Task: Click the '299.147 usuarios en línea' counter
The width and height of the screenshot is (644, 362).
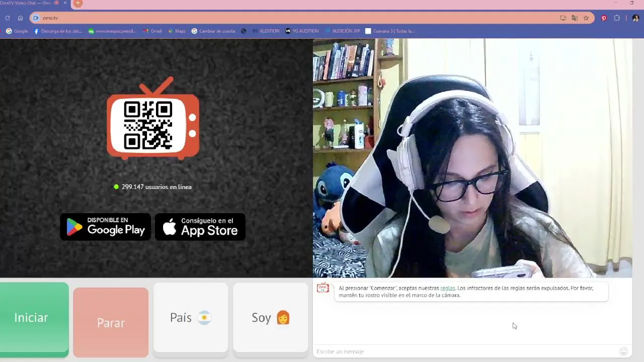Action: [153, 187]
